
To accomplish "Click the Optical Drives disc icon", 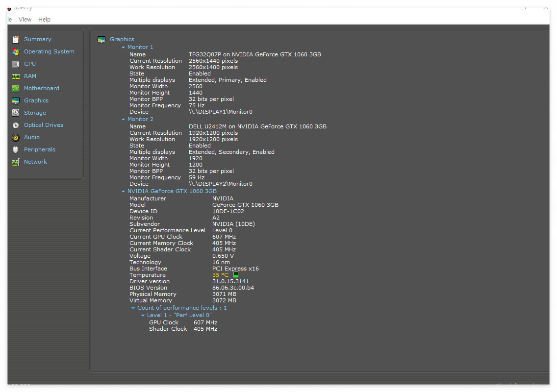I will 16,125.
